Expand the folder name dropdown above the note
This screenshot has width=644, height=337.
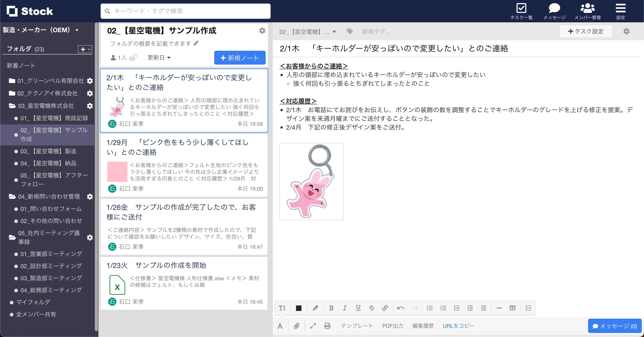click(x=334, y=32)
